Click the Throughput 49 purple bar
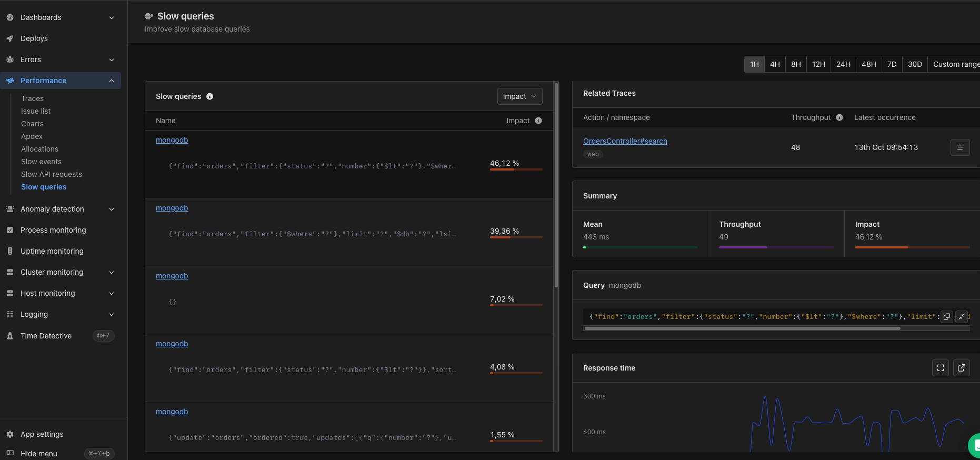980x460 pixels. pos(776,247)
